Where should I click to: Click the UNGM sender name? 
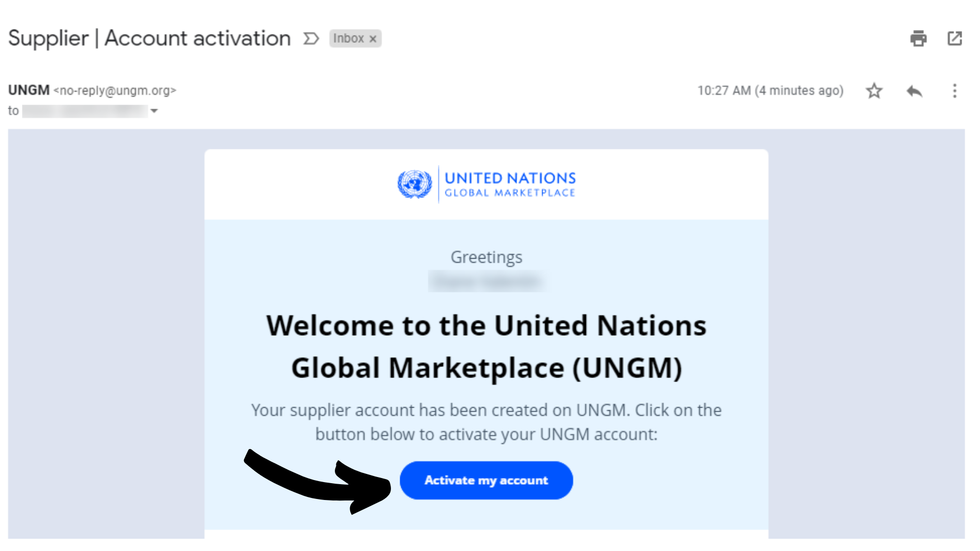click(x=29, y=90)
